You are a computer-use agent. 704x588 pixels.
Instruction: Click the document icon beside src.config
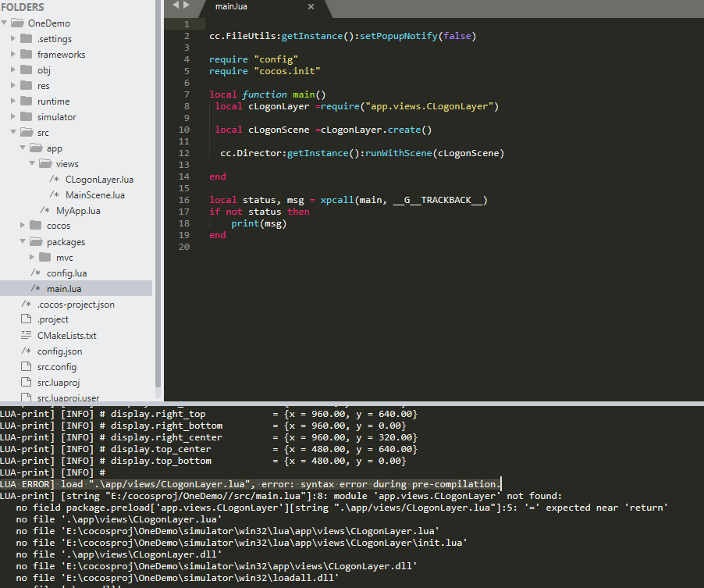[27, 366]
